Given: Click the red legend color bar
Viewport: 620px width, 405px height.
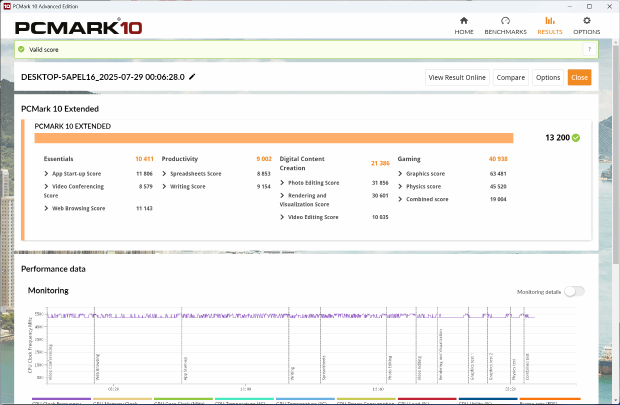Looking at the screenshot, I should [427, 399].
